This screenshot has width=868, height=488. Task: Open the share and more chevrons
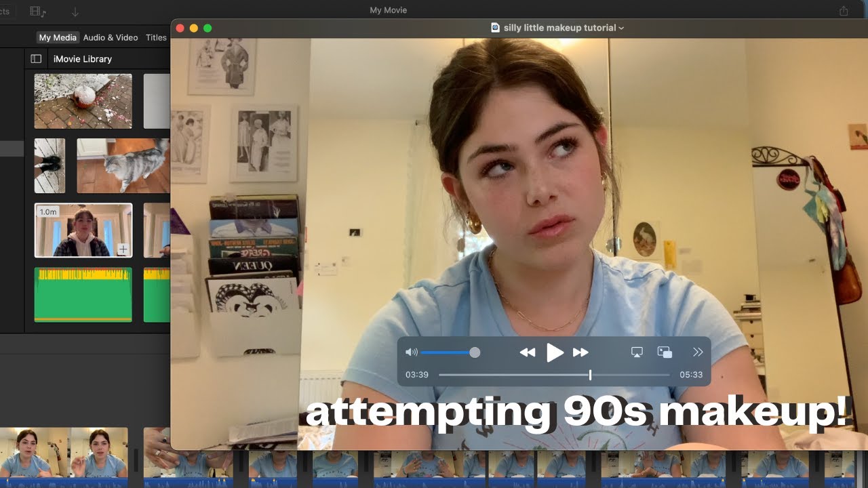click(698, 352)
